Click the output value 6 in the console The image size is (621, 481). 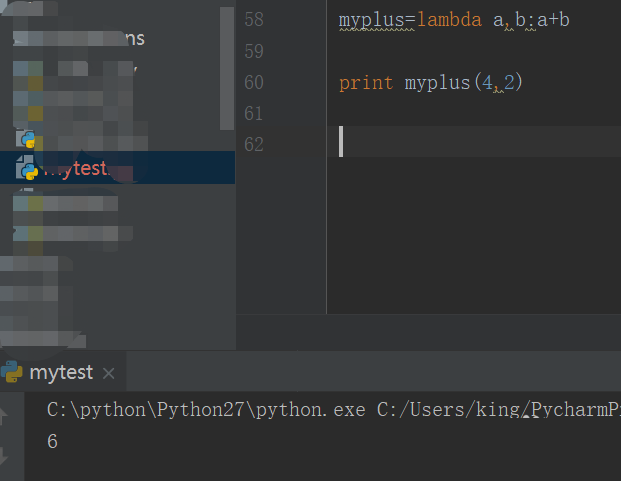click(52, 440)
